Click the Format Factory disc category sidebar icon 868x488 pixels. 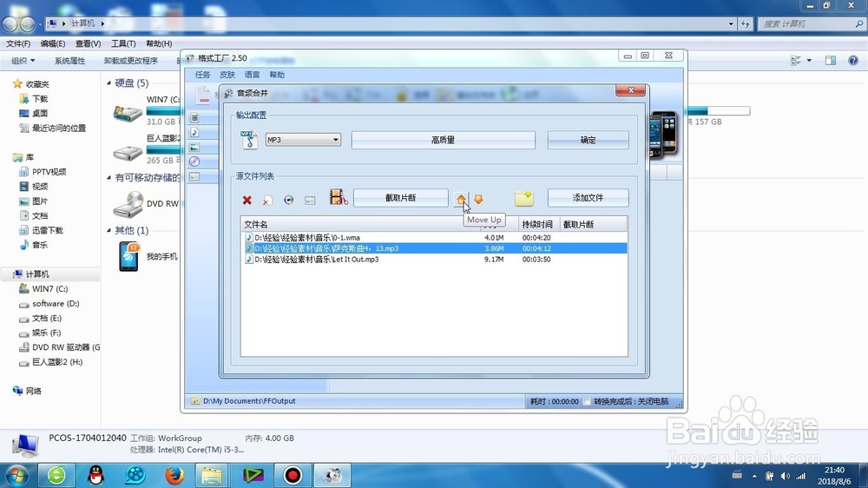click(x=194, y=162)
